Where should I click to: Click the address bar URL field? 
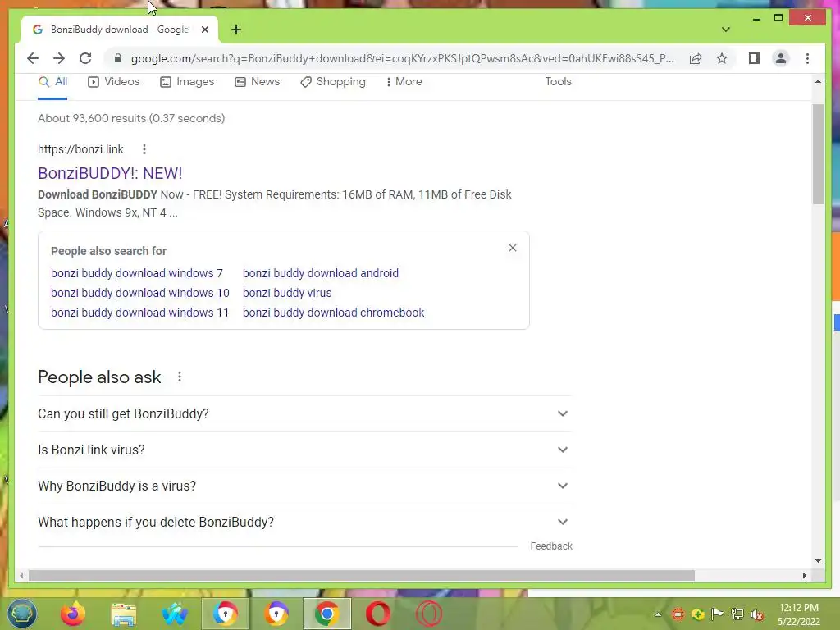click(x=402, y=58)
